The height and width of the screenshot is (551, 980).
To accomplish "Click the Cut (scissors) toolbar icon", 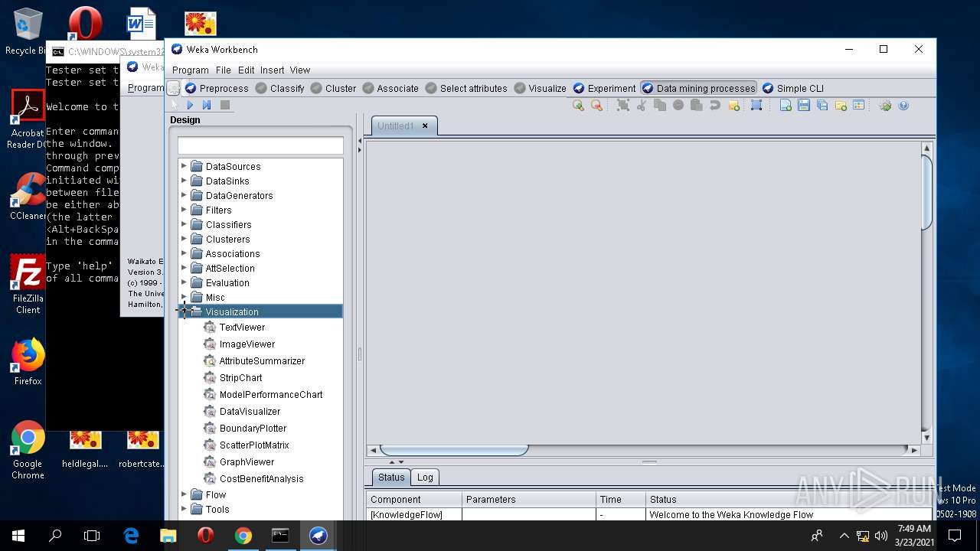I will (x=642, y=106).
